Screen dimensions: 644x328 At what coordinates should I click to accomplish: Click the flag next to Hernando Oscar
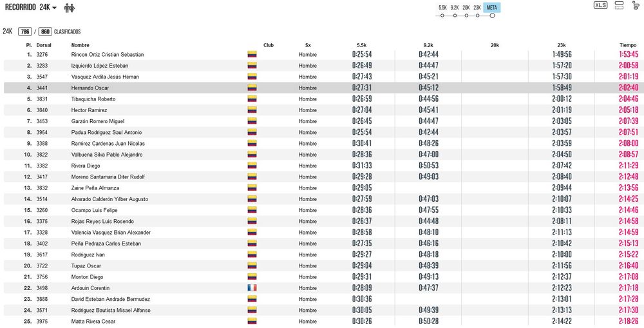[x=252, y=88]
